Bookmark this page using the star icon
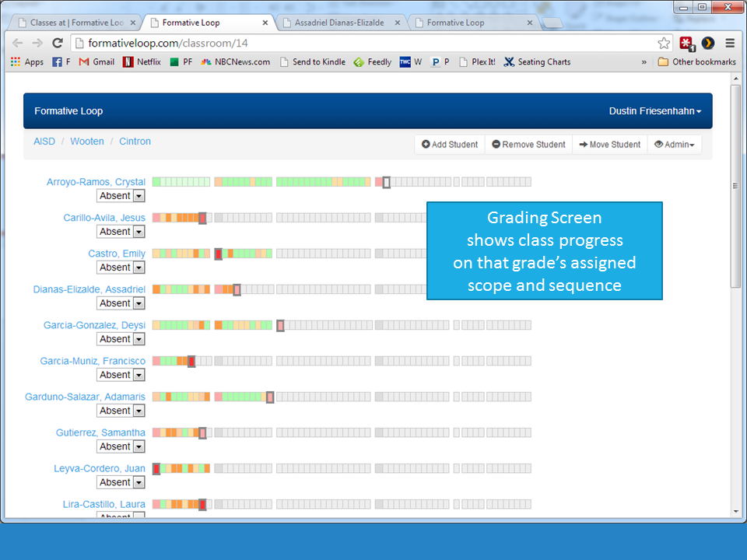This screenshot has height=560, width=747. click(x=664, y=44)
